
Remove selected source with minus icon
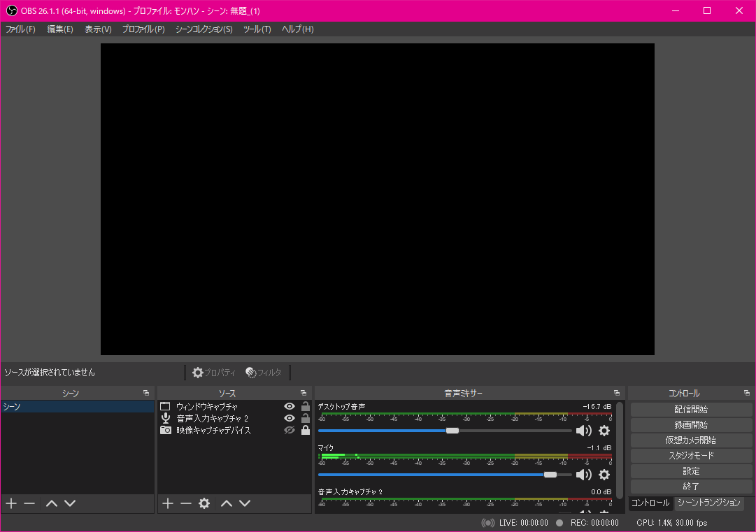185,503
